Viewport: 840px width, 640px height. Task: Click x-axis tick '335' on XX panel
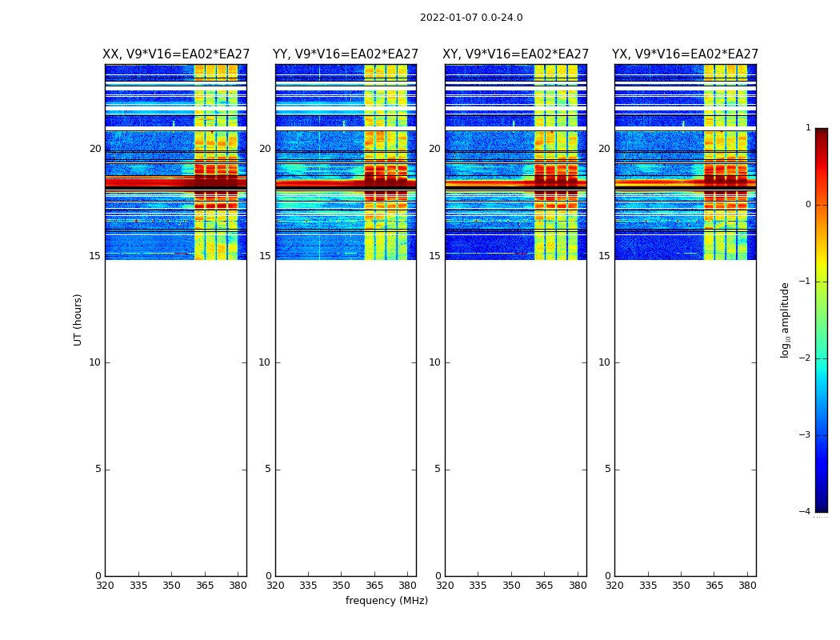[138, 586]
